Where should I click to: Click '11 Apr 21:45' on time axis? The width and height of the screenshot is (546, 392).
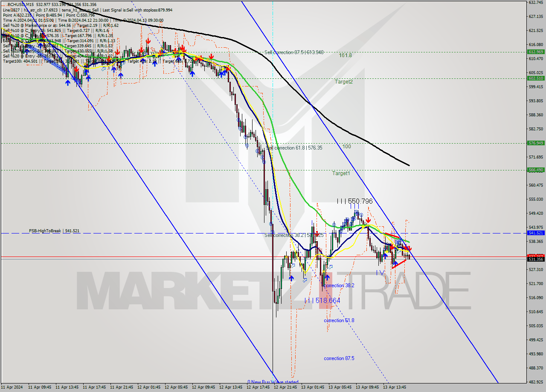122,388
